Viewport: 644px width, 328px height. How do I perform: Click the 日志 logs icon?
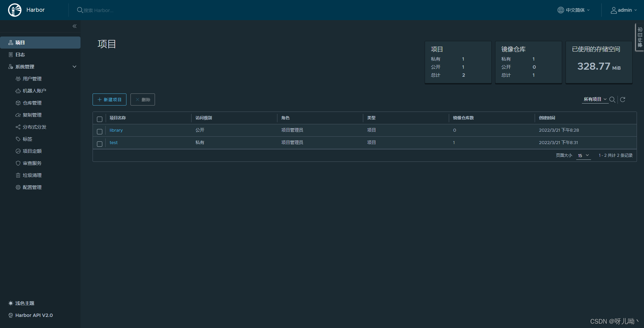[11, 55]
